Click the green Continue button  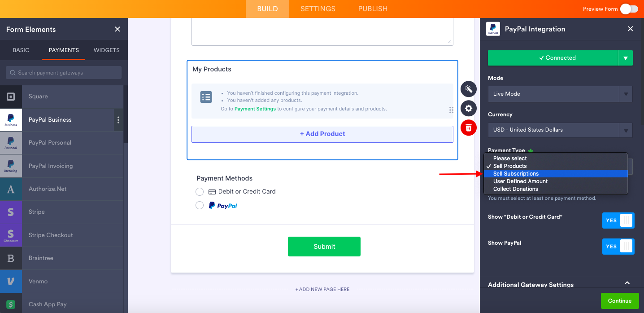(x=619, y=301)
